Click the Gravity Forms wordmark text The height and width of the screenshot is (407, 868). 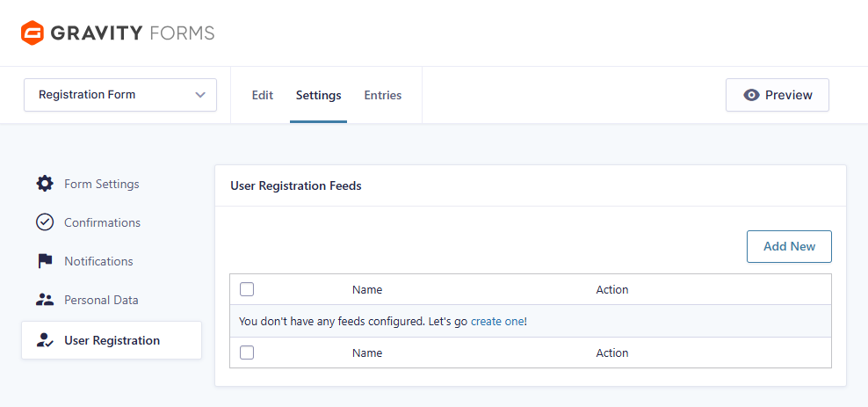coord(133,33)
